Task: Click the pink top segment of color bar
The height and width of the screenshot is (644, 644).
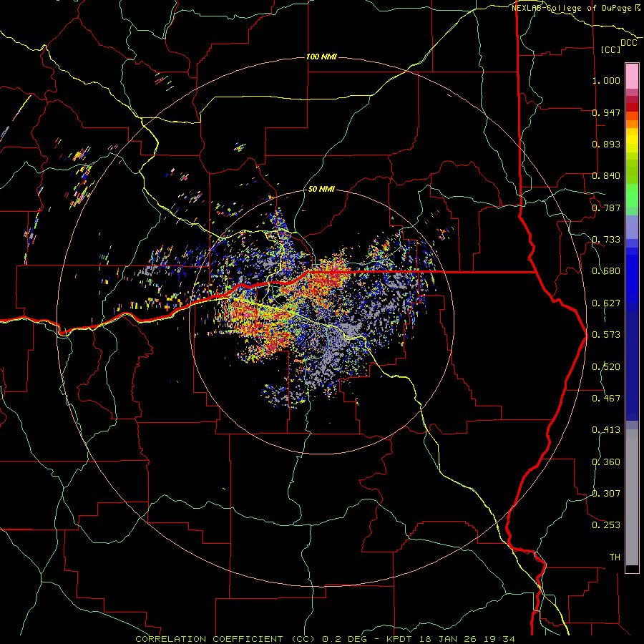Action: [632, 77]
